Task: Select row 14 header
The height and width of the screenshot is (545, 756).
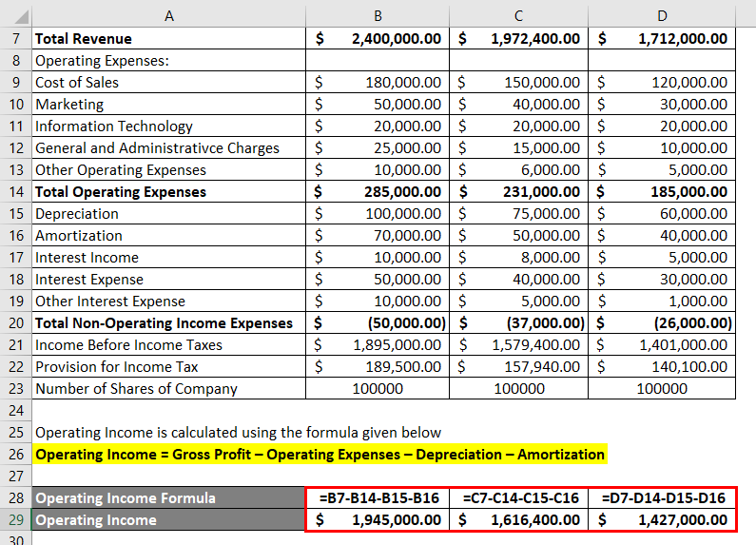Action: 16,192
